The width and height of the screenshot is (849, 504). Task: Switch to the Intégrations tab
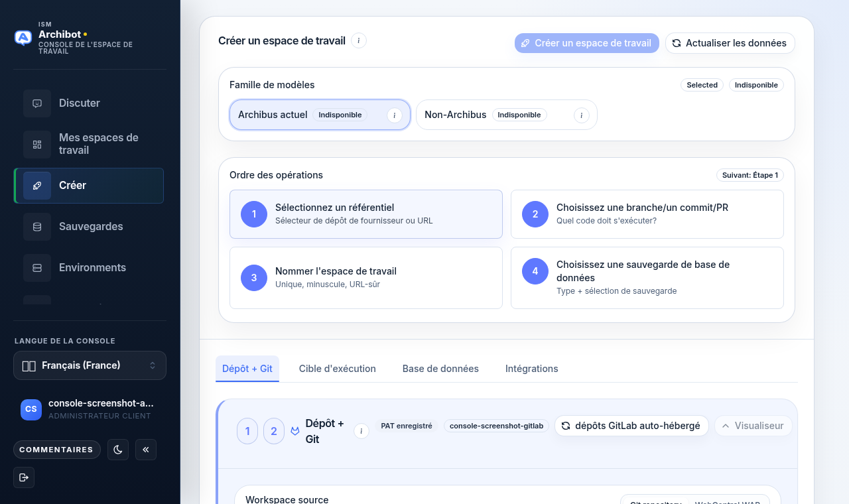point(532,369)
